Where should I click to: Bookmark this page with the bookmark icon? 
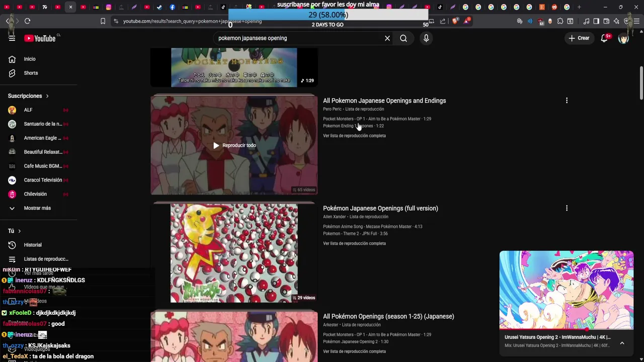click(x=103, y=21)
